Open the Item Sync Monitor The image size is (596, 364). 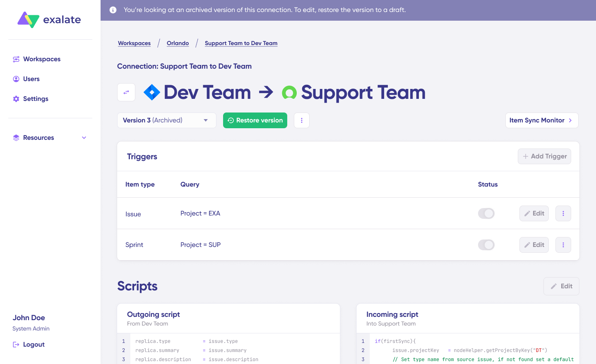click(541, 120)
